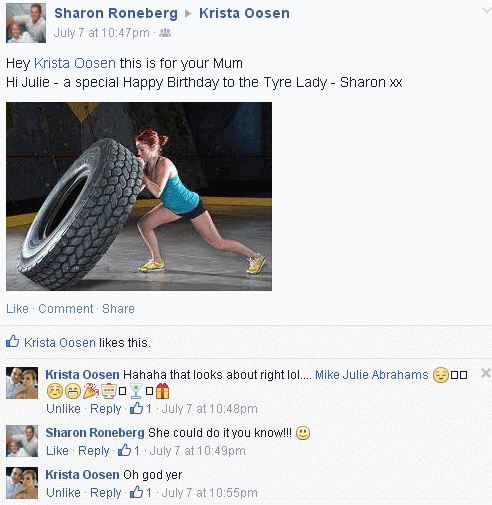Viewport: 492px width, 505px height.
Task: Dismiss Krista's first comment with the X
Action: tap(486, 373)
